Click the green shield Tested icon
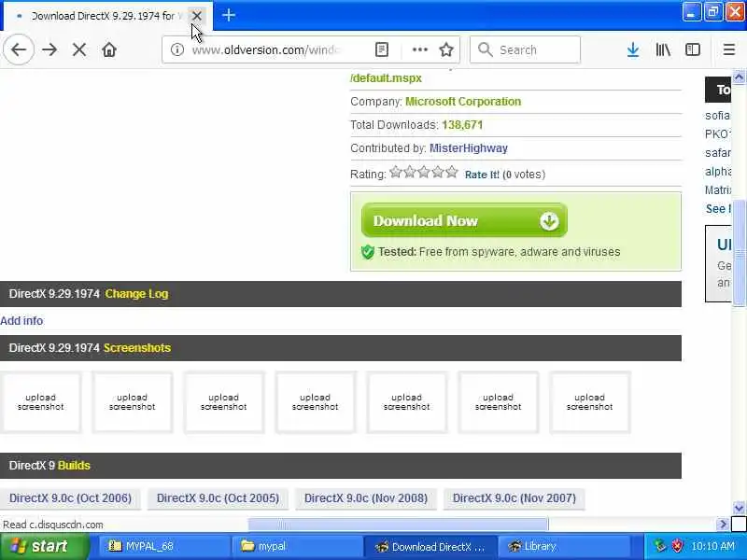 click(367, 252)
